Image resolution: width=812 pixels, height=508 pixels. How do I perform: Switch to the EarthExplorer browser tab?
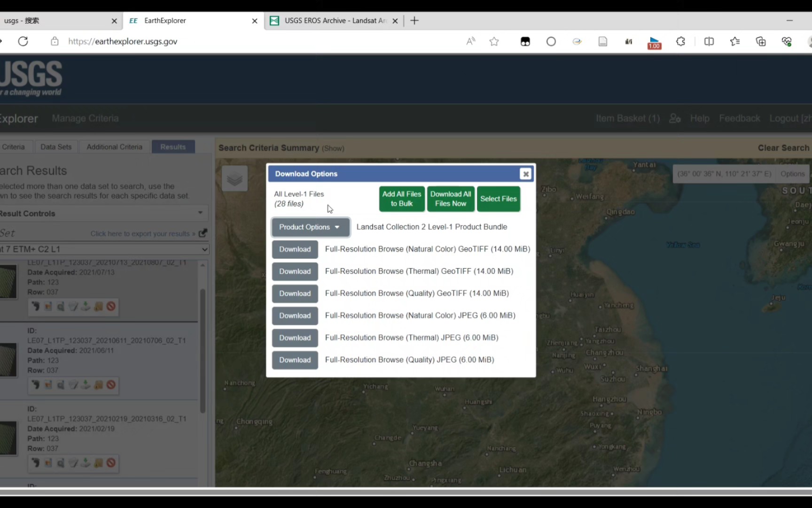click(193, 21)
